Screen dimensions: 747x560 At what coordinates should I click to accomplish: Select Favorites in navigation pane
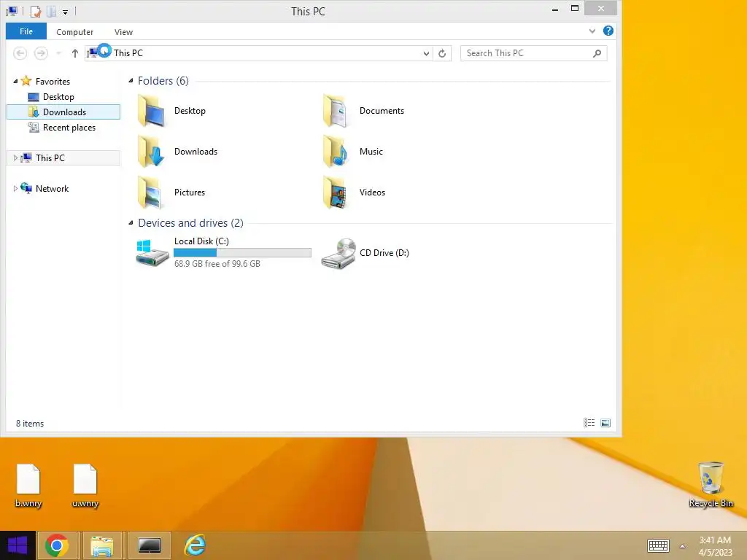[x=53, y=82]
